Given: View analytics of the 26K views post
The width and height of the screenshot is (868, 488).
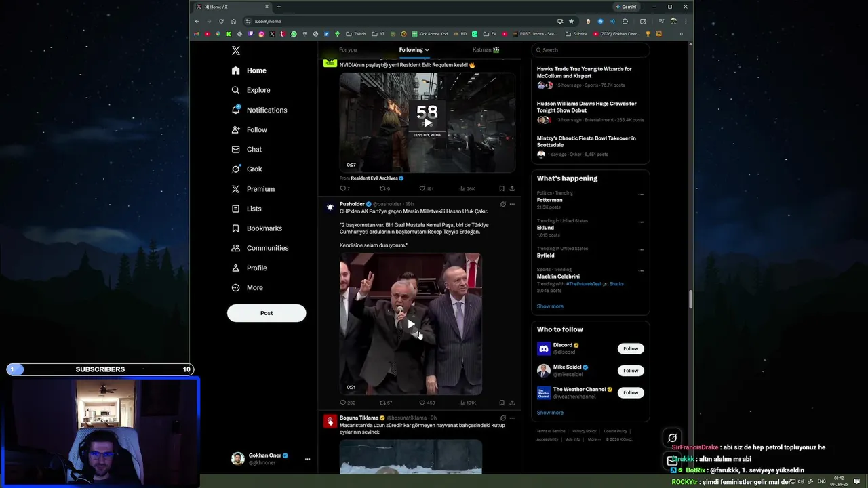Looking at the screenshot, I should pos(467,188).
